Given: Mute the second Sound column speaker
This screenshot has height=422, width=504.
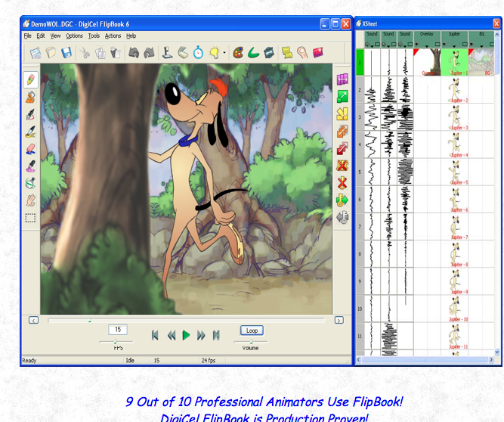Looking at the screenshot, I should pos(384,45).
